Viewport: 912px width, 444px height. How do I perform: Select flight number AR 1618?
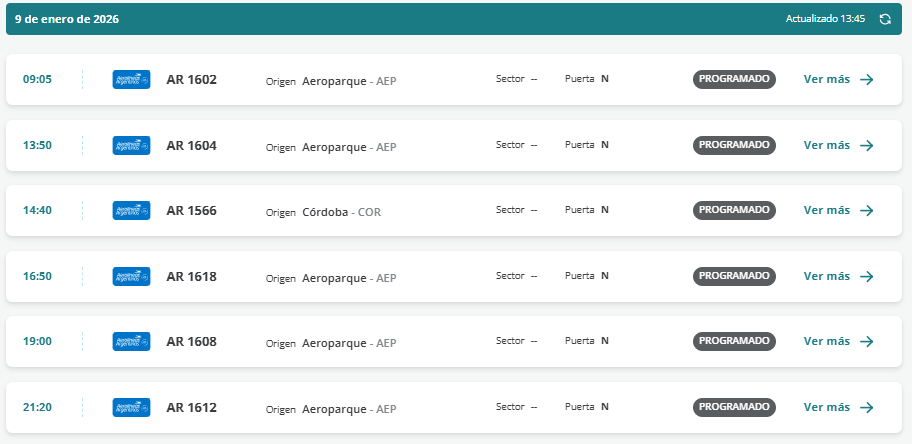(191, 276)
